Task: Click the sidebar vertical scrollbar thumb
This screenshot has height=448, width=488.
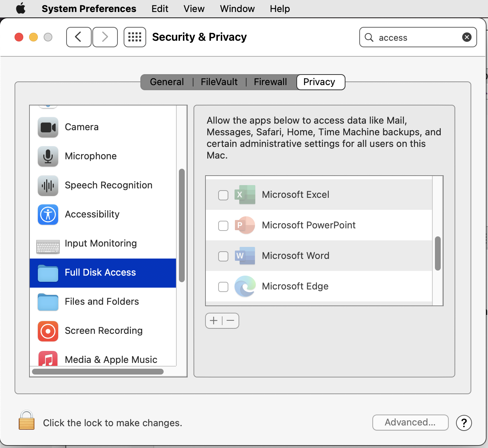Action: 182,225
